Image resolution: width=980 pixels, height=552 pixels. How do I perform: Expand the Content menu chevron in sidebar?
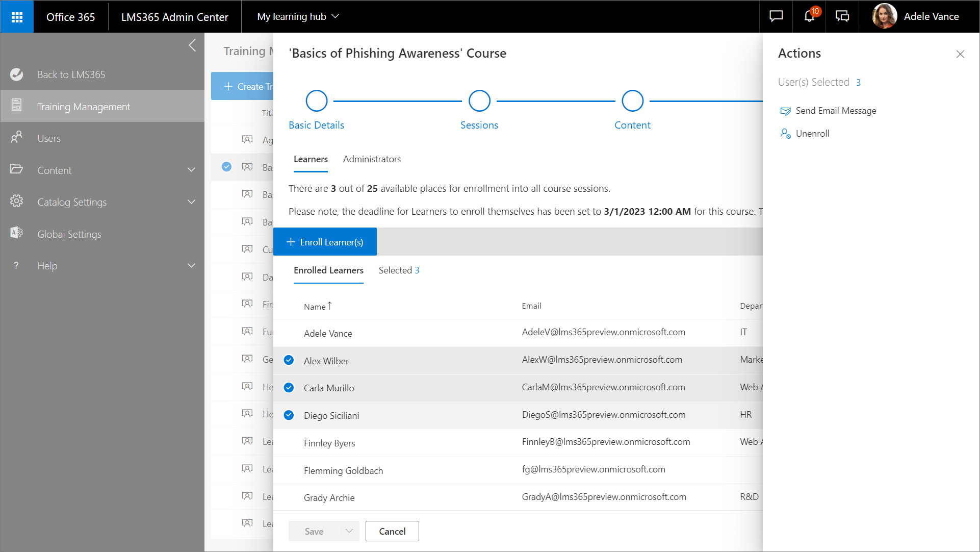191,170
